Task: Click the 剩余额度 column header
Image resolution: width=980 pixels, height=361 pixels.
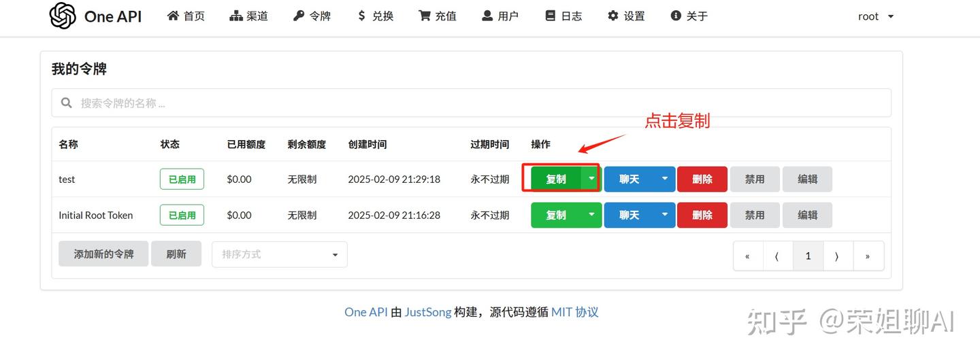Action: tap(307, 144)
